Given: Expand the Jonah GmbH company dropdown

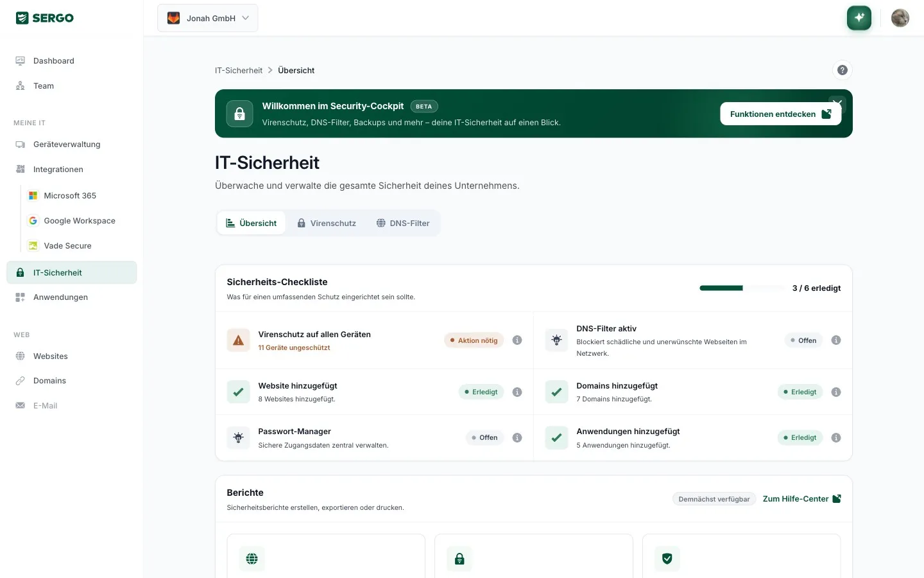Looking at the screenshot, I should pos(207,18).
